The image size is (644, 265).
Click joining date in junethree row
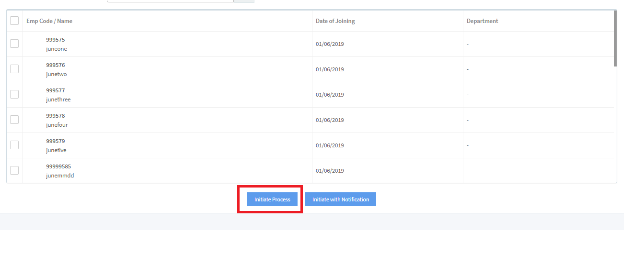(330, 95)
